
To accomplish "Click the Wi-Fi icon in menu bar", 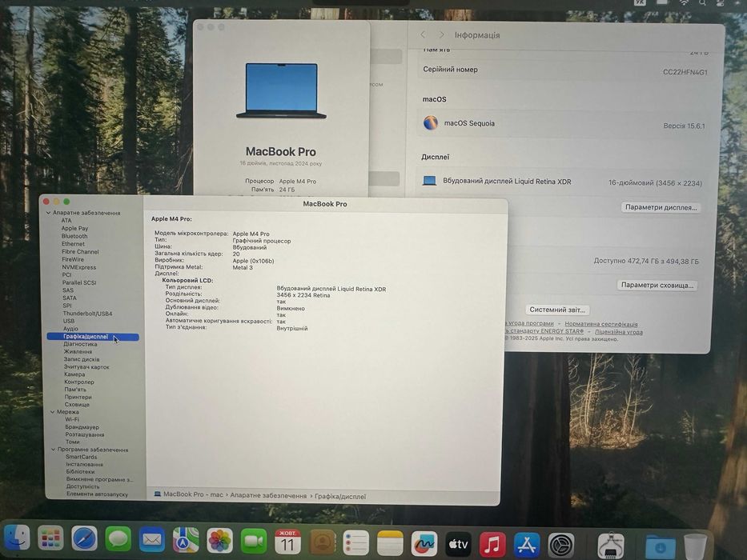I will pos(684,2).
